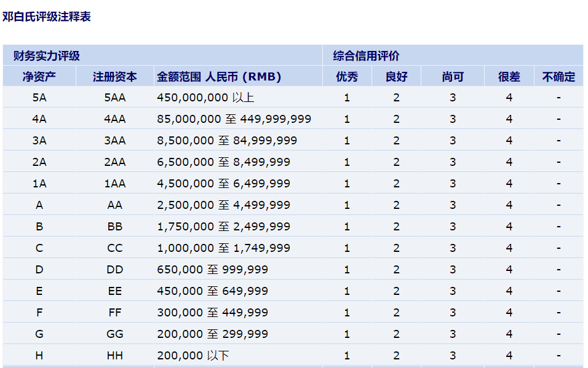This screenshot has width=588, height=368.
Task: Click the 净资产 column header
Action: click(x=39, y=76)
